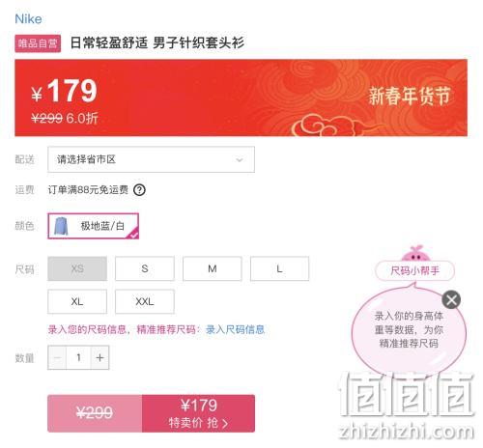Increase quantity with the plus button

point(100,357)
